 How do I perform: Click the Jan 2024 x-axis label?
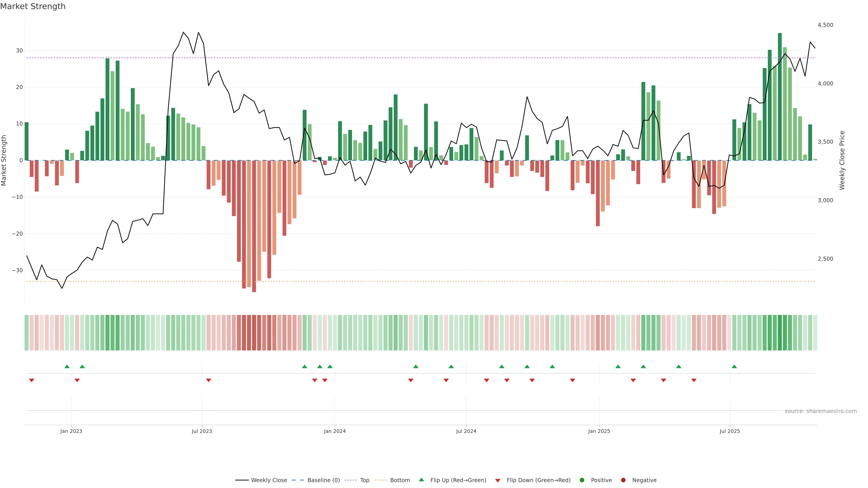tap(335, 431)
